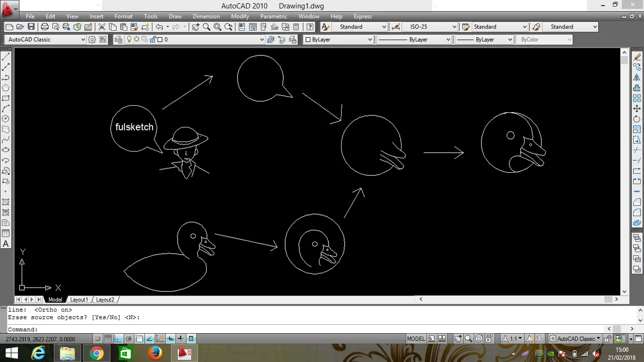Toggle Show Lineweight in status bar
Viewport: 644px width, 362px height.
[181, 339]
